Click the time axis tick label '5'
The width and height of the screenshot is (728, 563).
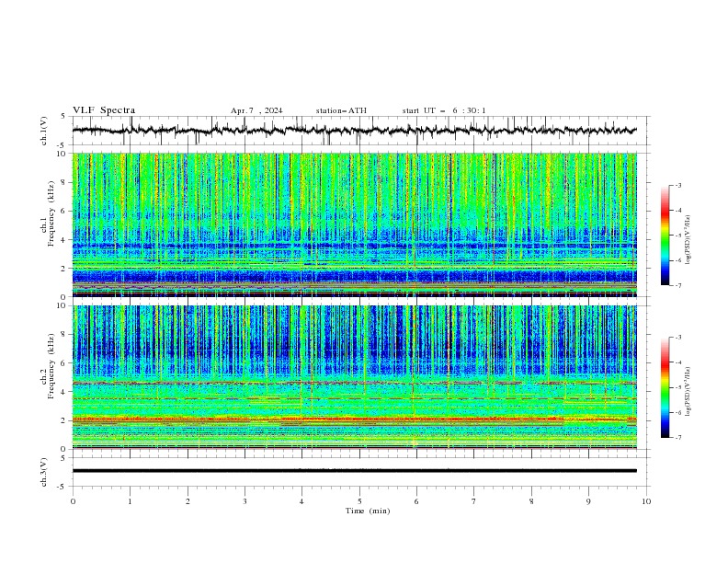359,501
